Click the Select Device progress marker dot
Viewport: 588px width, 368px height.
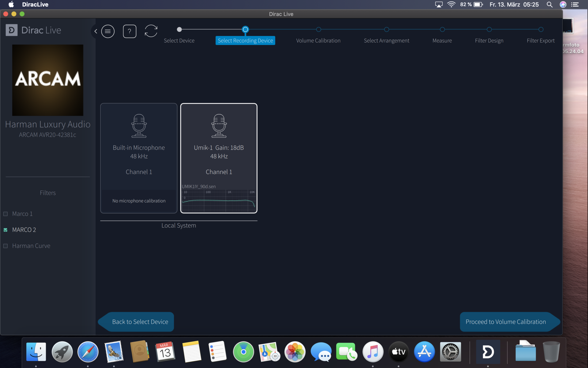coord(179,29)
